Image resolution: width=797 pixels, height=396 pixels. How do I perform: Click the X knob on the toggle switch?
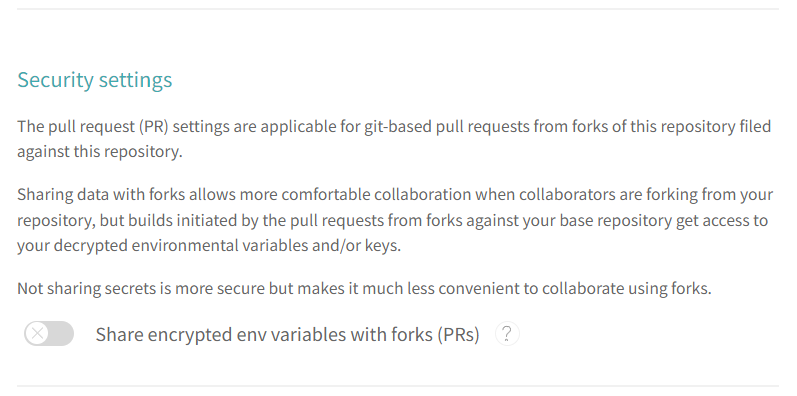37,333
